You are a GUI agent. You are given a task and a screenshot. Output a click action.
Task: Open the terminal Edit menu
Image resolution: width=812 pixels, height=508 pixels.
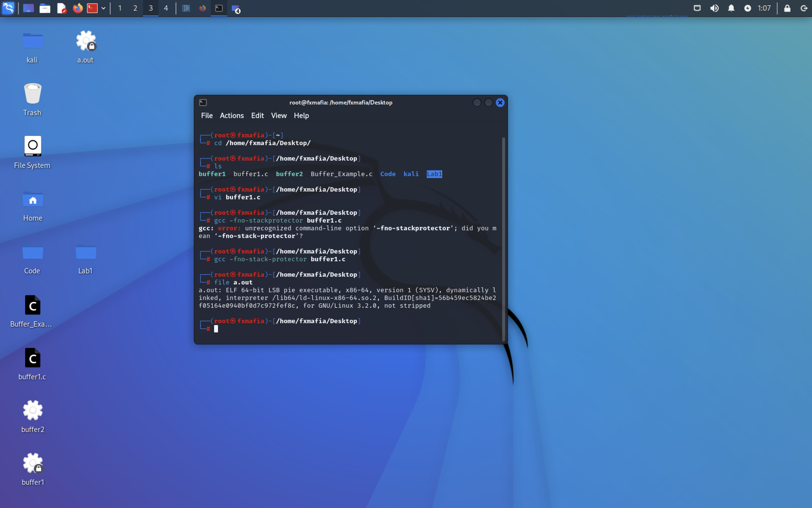click(257, 116)
